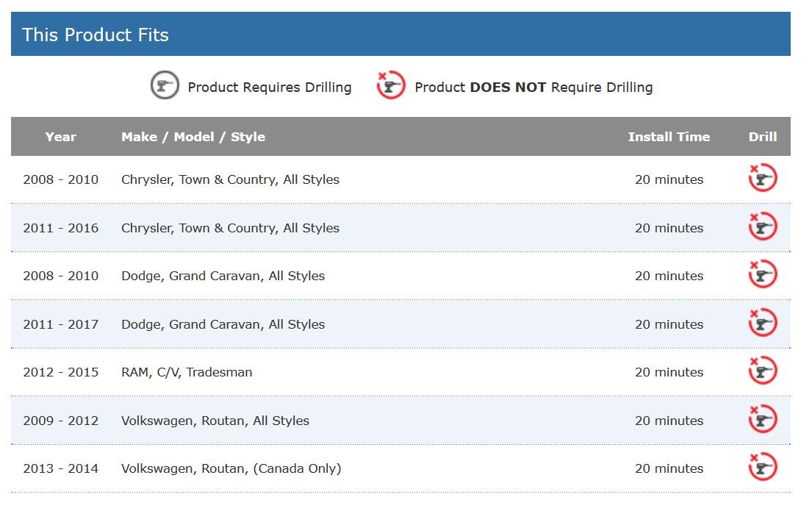Viewport: 812px width, 514px height.
Task: Click no-drill icon for 2008-2010 Chrysler row
Action: pyautogui.click(x=763, y=179)
